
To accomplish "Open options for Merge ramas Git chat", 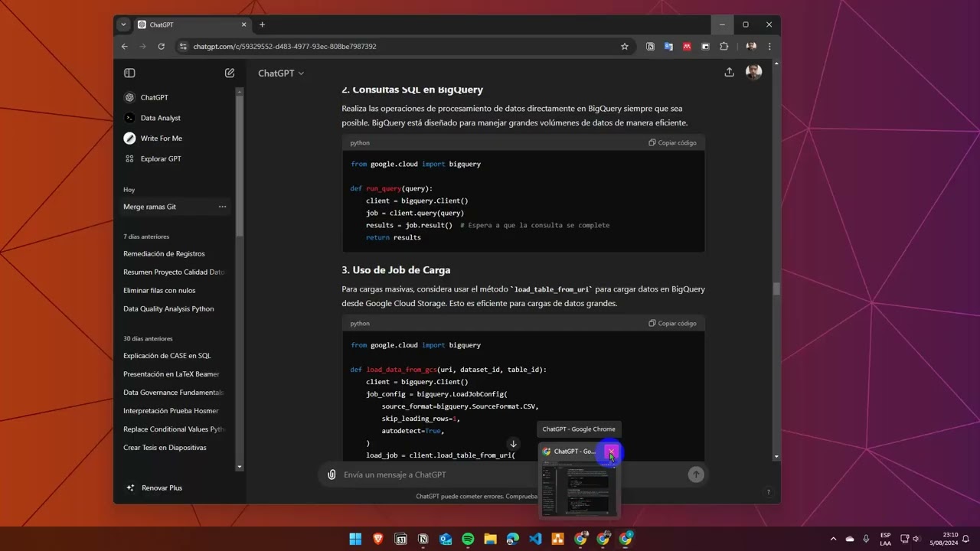I will click(222, 207).
